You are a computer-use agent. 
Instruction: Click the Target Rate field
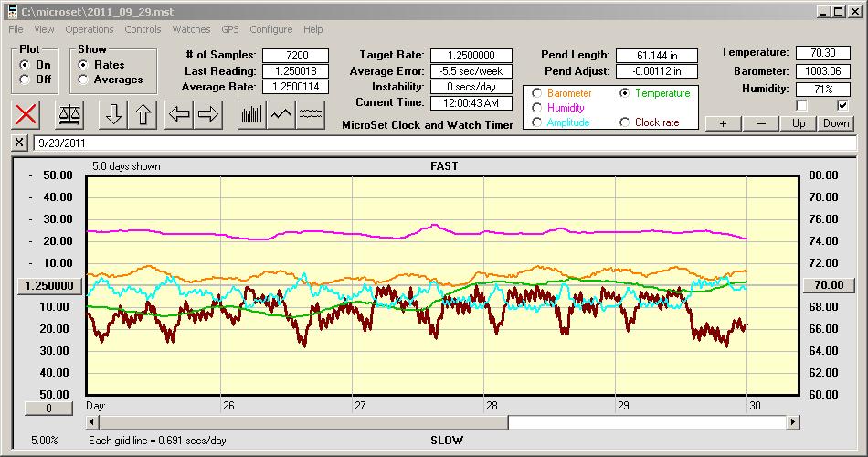click(471, 56)
